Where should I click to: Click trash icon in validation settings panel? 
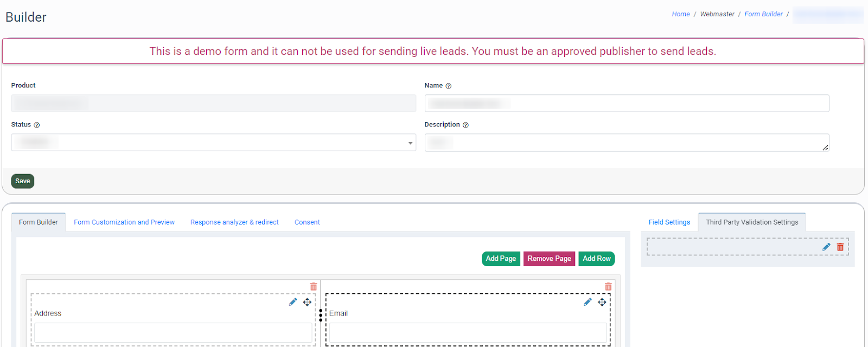click(x=840, y=247)
